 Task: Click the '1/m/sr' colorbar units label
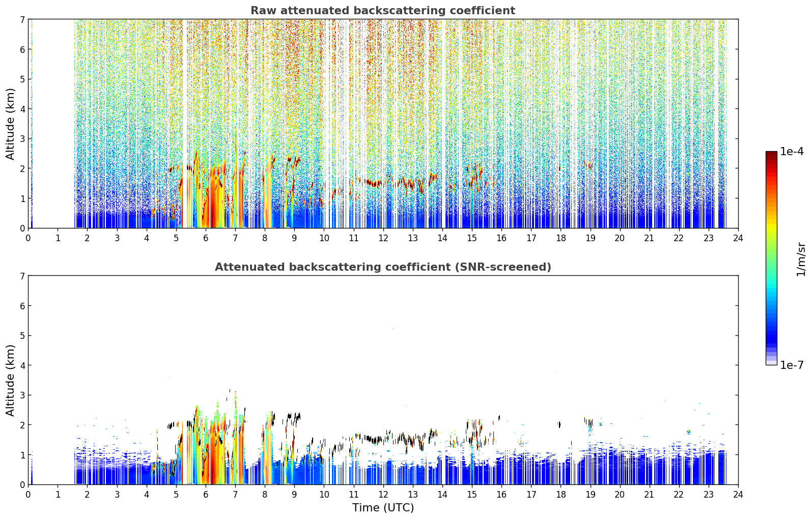801,259
